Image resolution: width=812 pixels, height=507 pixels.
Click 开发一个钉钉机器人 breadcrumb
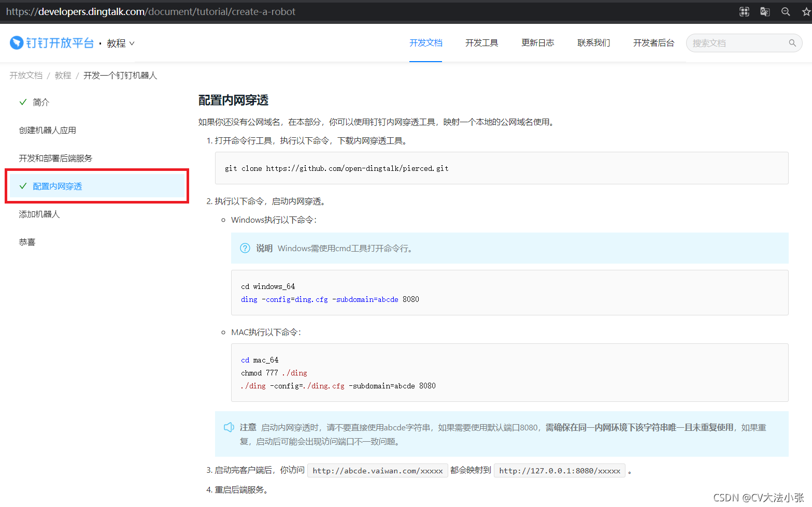tap(120, 76)
